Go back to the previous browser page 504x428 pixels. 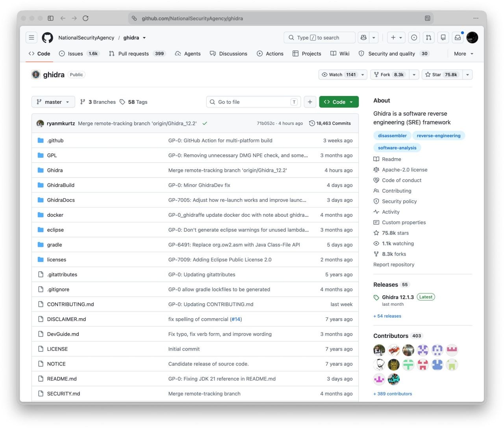(63, 18)
